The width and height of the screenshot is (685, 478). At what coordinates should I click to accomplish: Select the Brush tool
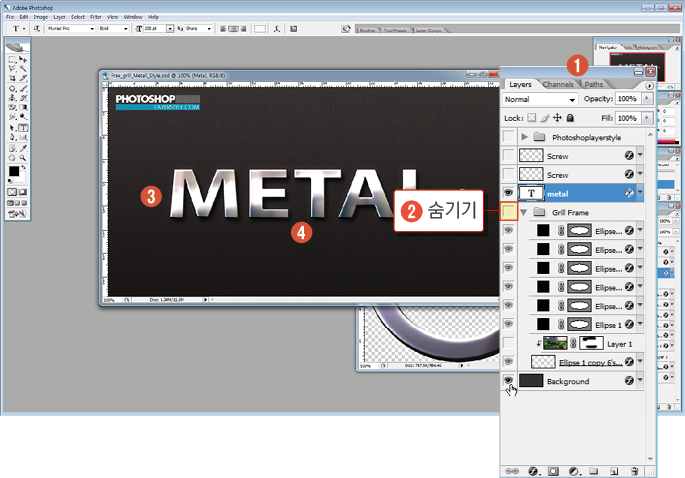[x=23, y=88]
